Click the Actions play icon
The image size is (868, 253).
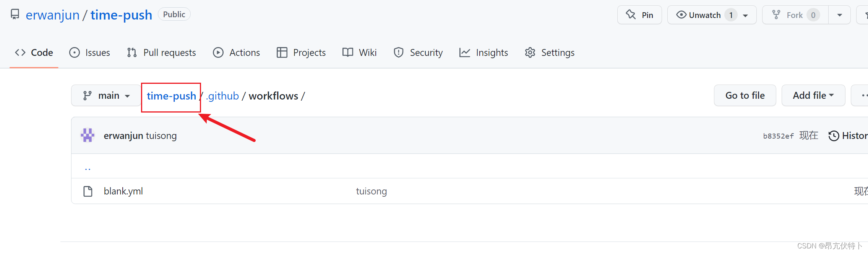[218, 52]
